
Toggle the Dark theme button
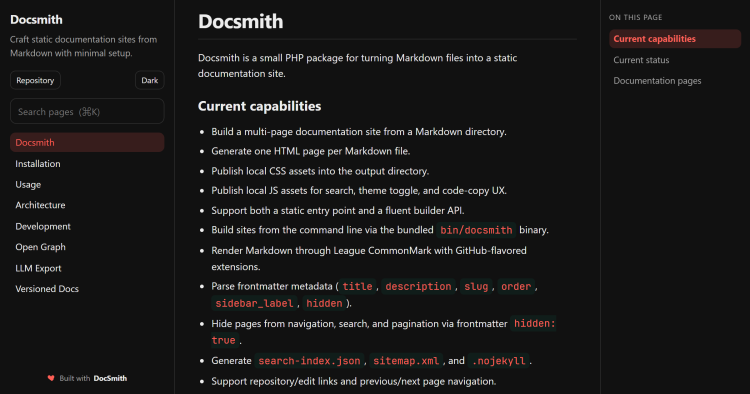(x=149, y=80)
